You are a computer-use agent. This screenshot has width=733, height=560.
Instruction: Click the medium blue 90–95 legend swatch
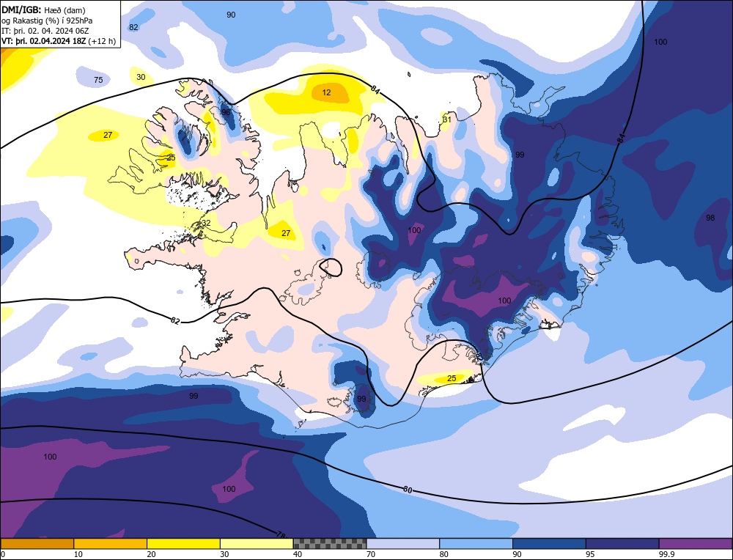(x=549, y=543)
